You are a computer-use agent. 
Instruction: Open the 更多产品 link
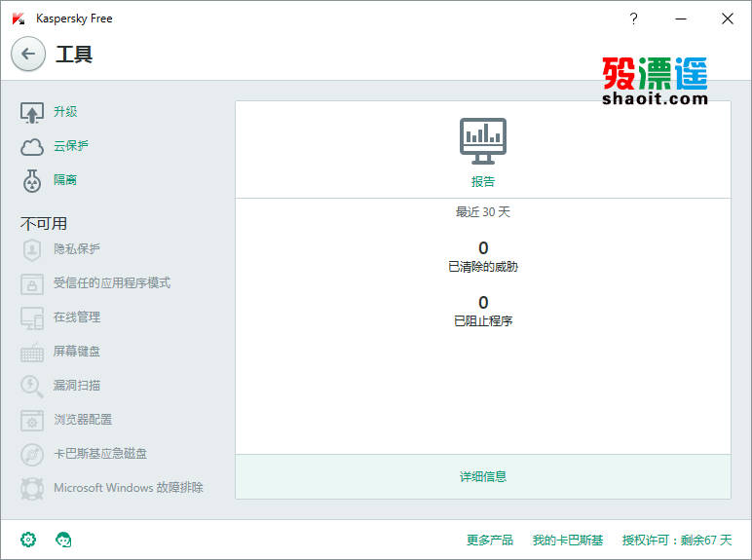pos(490,541)
